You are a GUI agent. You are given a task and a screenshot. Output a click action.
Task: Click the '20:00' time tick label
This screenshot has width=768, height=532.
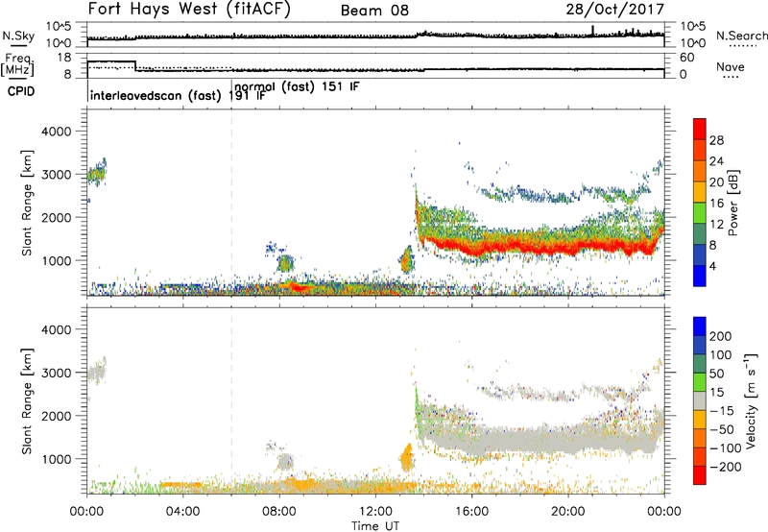(x=567, y=512)
